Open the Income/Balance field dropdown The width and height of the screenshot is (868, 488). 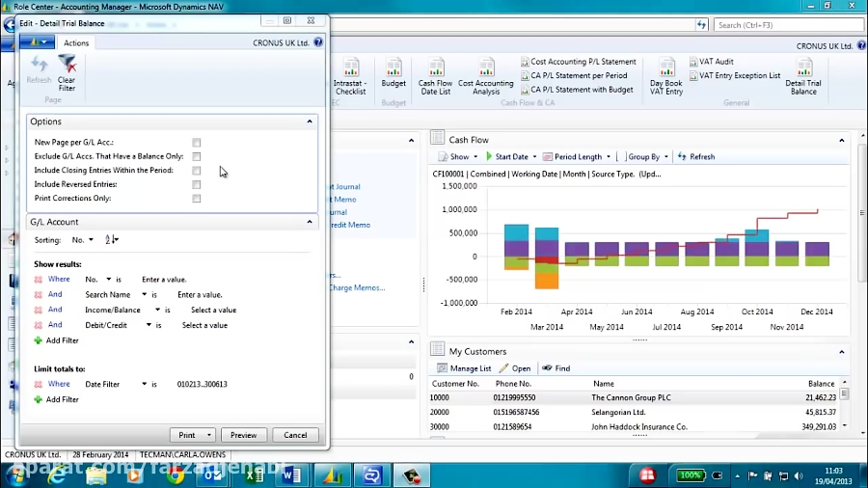click(157, 310)
